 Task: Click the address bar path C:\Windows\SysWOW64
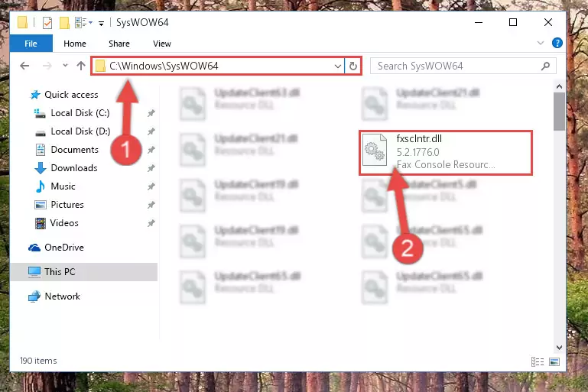pos(164,66)
